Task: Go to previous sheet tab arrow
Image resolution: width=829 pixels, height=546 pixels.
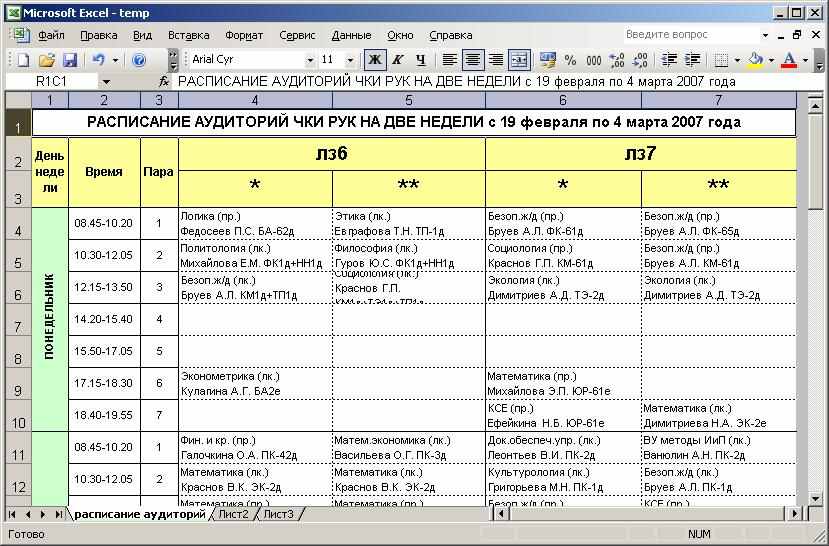Action: [27, 514]
